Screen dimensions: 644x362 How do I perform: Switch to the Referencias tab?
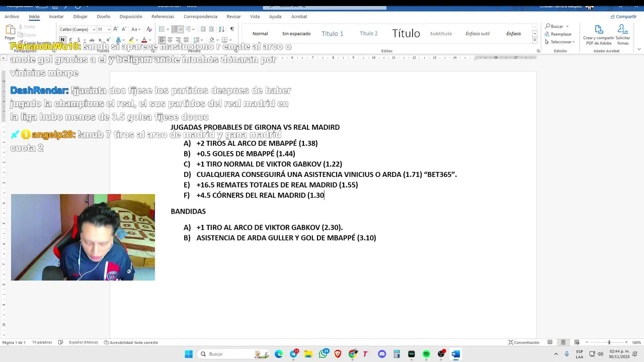coord(163,17)
